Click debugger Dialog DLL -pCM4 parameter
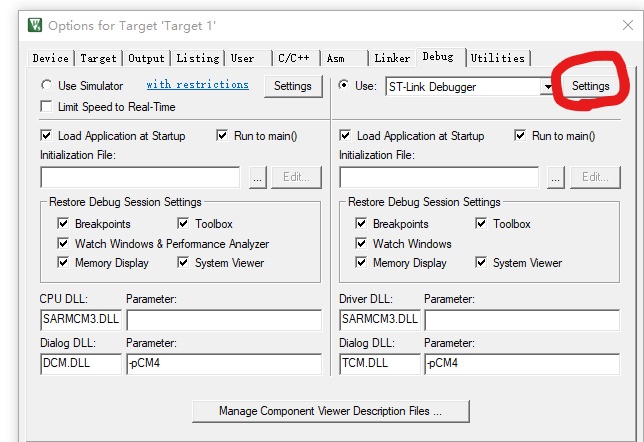This screenshot has width=644, height=442. click(522, 364)
